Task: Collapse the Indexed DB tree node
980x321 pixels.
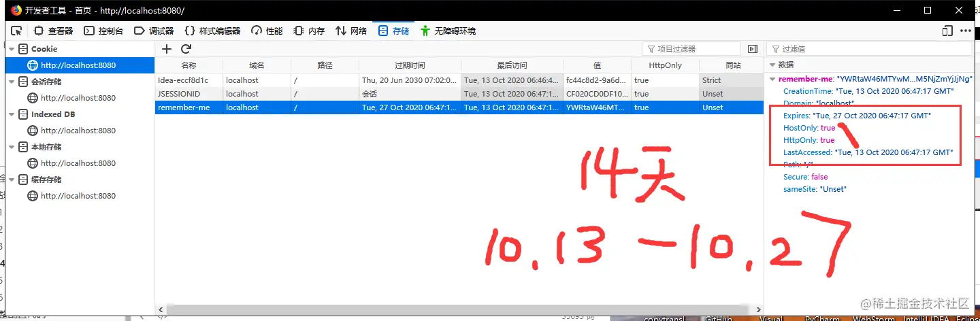Action: 11,114
